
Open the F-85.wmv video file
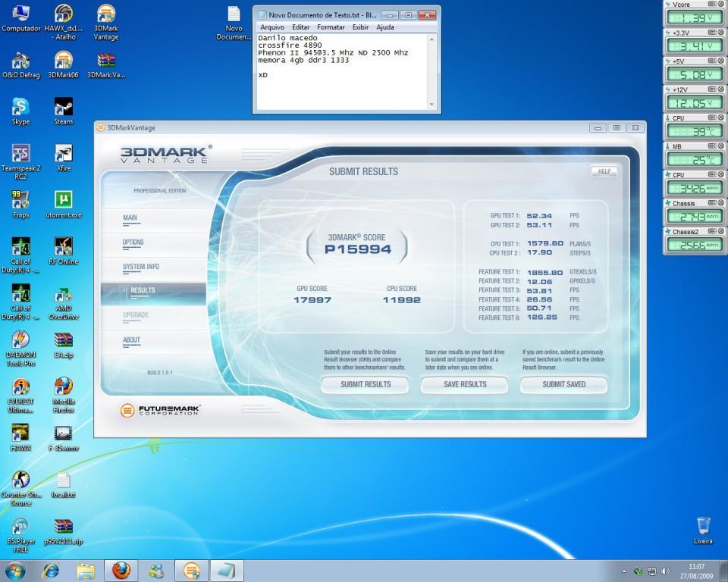click(x=64, y=438)
